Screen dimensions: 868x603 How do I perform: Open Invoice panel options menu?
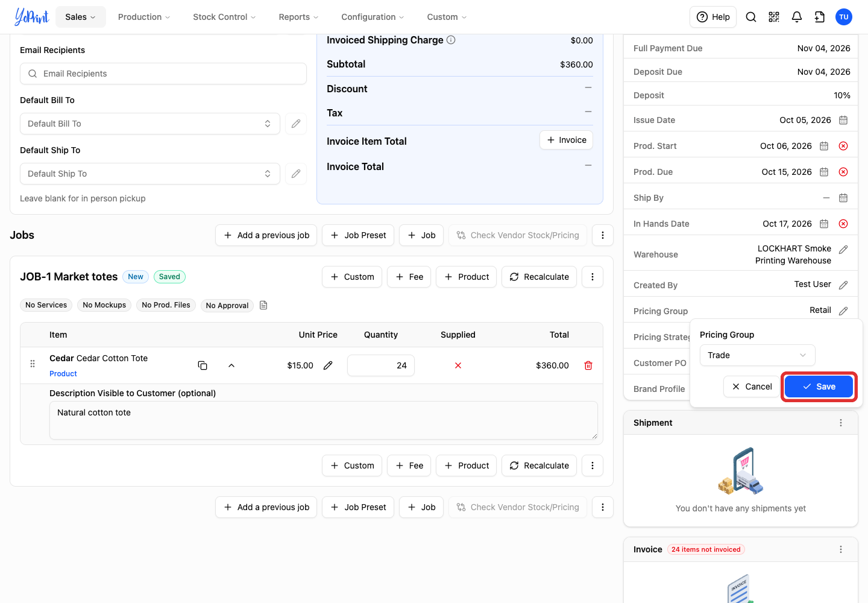841,549
